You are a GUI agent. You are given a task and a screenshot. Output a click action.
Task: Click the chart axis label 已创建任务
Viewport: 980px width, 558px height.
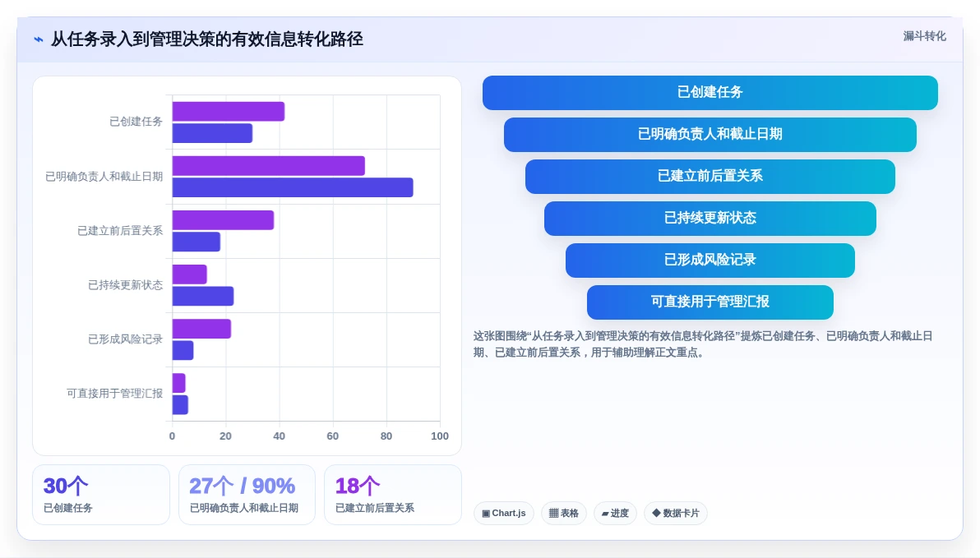pos(136,122)
